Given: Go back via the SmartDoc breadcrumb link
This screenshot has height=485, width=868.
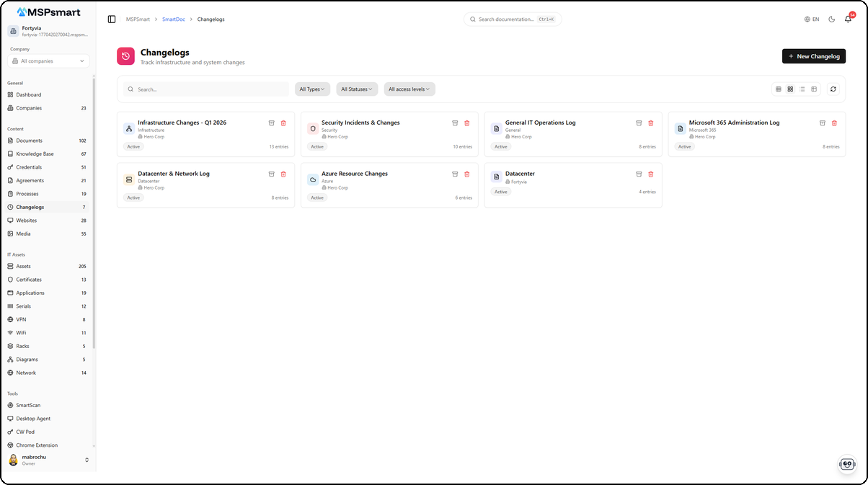Looking at the screenshot, I should click(x=172, y=19).
